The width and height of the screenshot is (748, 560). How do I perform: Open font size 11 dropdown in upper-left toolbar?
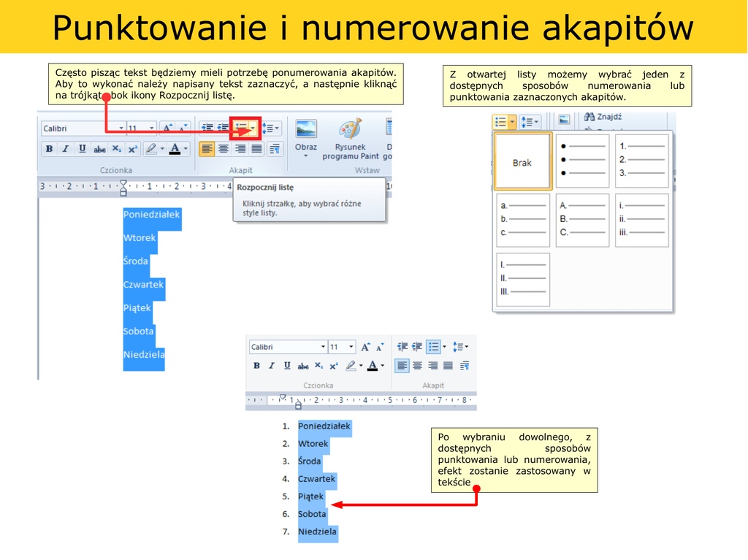152,129
